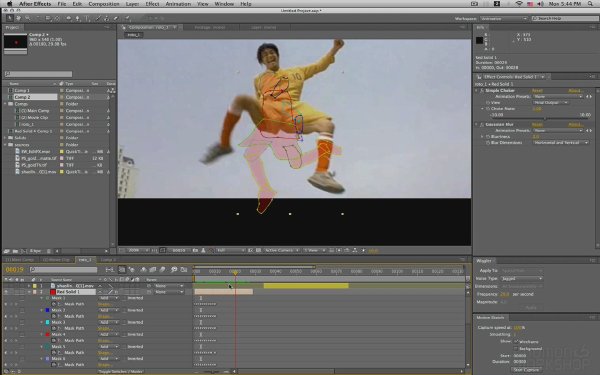Check Inverted for Mask 2
This screenshot has width=600, height=375.
tap(124, 310)
